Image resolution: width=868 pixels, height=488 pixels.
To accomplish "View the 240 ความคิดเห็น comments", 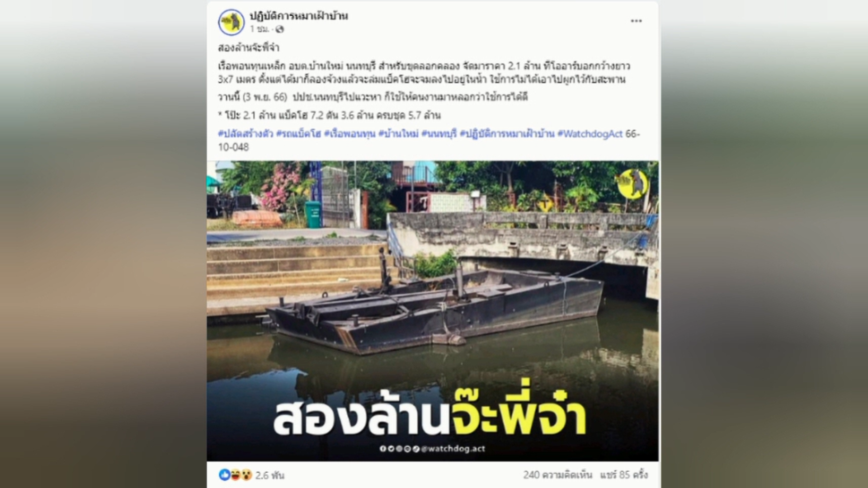I will coord(557,475).
